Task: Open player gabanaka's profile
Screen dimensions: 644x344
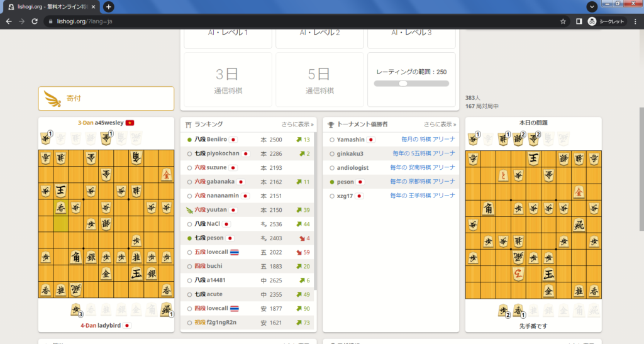Action: pyautogui.click(x=215, y=182)
